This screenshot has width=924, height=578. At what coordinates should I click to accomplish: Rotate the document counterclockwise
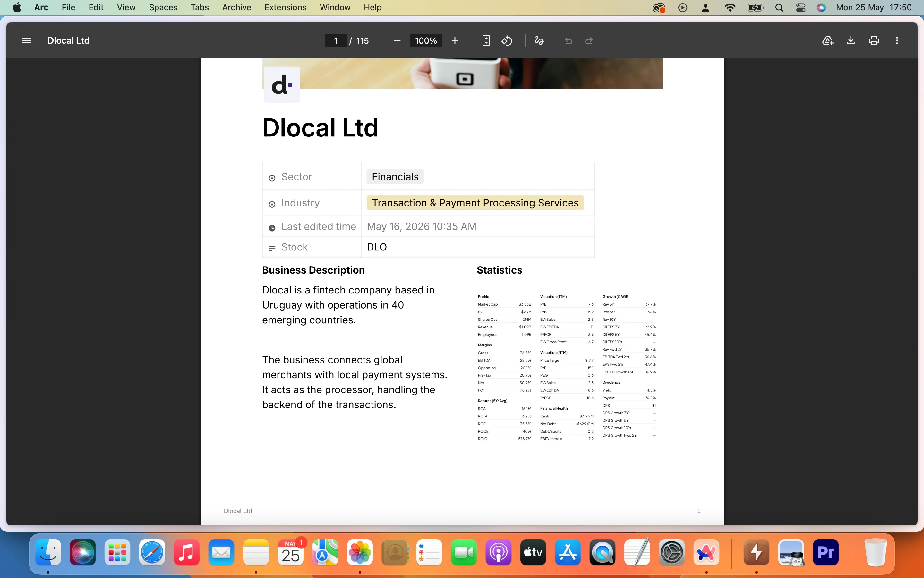(507, 40)
